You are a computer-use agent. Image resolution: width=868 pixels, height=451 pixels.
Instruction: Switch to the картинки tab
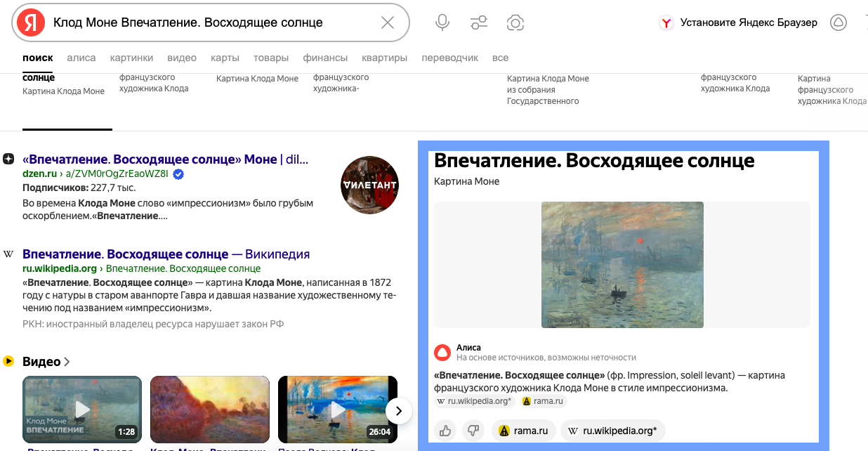pyautogui.click(x=131, y=58)
